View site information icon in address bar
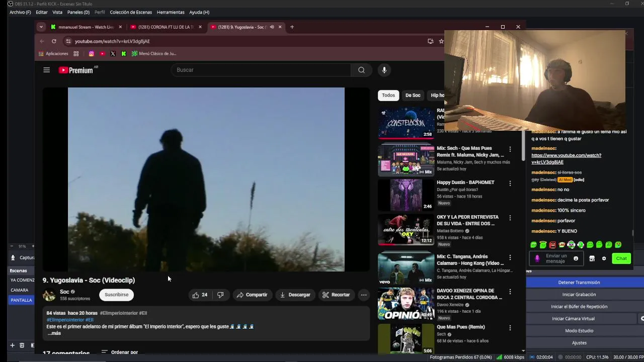The height and width of the screenshot is (362, 644). [x=68, y=41]
